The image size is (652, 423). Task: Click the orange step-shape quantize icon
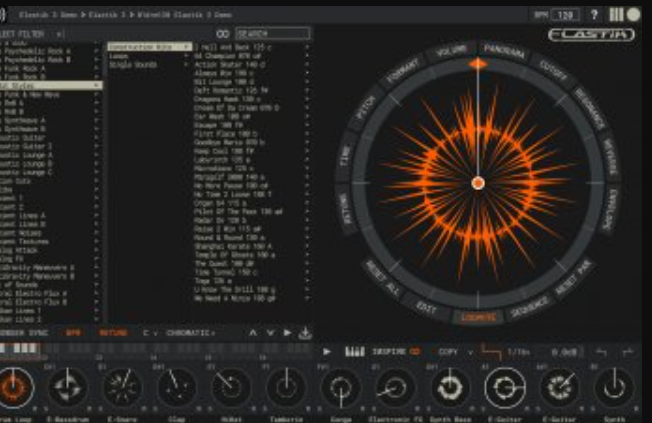491,351
